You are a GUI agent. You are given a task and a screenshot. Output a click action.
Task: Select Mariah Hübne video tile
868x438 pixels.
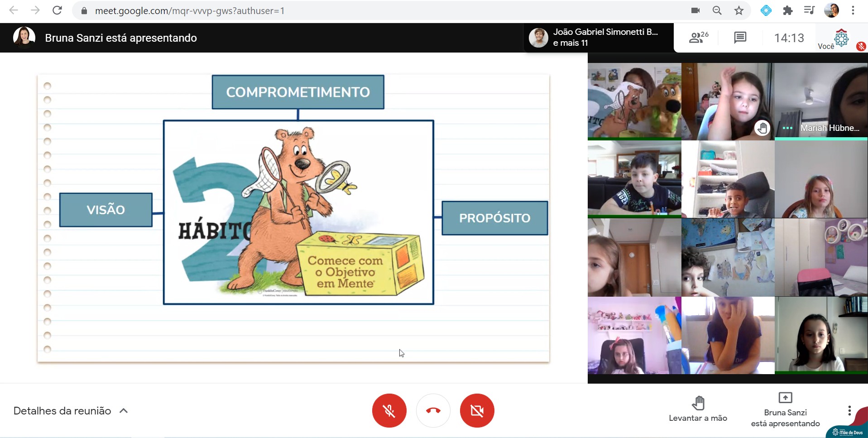821,101
